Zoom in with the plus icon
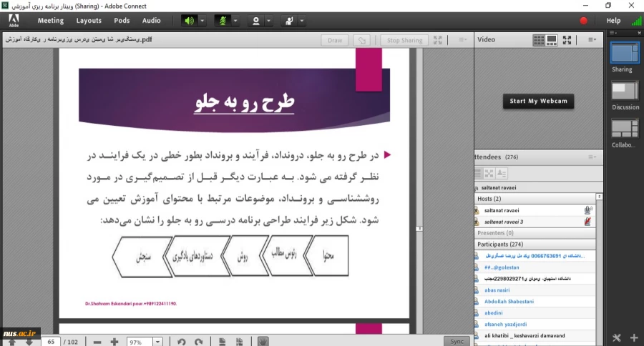 pyautogui.click(x=114, y=342)
